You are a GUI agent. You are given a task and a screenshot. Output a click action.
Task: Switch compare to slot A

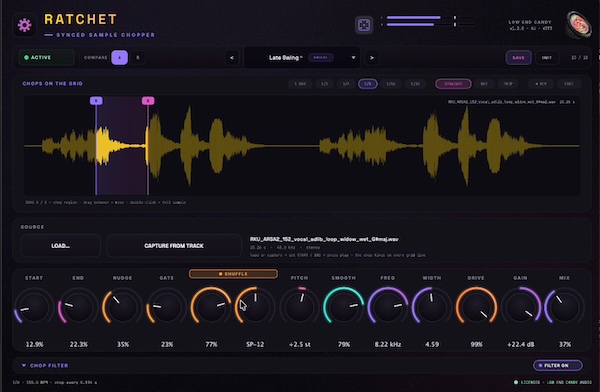[x=119, y=57]
